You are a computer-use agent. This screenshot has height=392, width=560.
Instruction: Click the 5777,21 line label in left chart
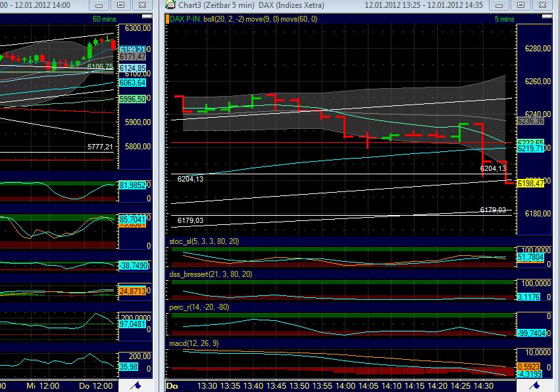click(100, 147)
